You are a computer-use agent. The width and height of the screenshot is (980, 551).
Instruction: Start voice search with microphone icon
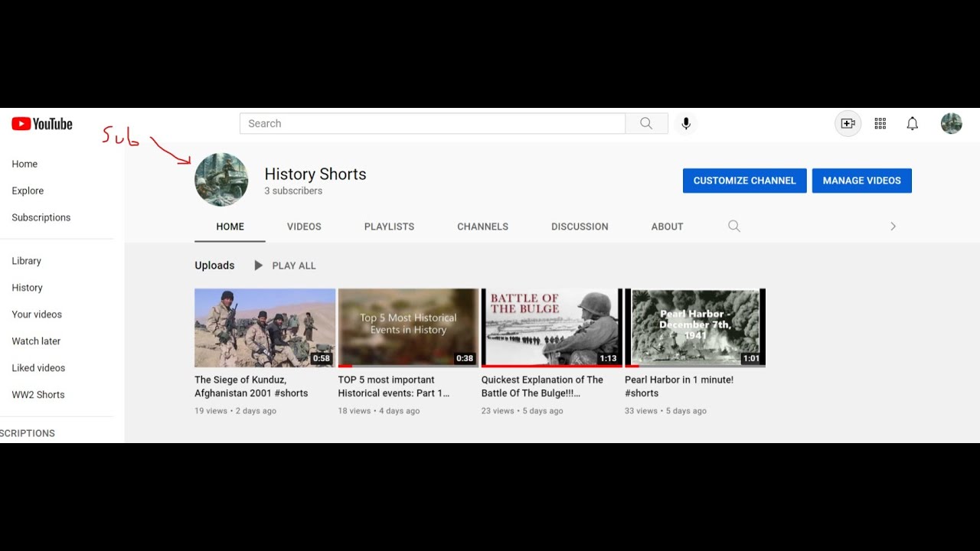pos(686,123)
